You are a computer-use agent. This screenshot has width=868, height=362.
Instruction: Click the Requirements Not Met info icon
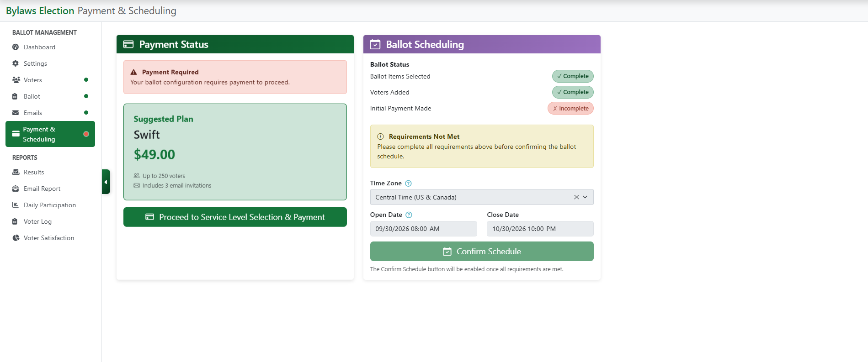click(380, 136)
